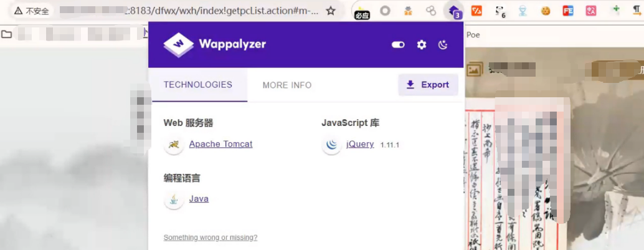Click the Apache Tomcat icon
Image resolution: width=644 pixels, height=250 pixels.
click(174, 145)
